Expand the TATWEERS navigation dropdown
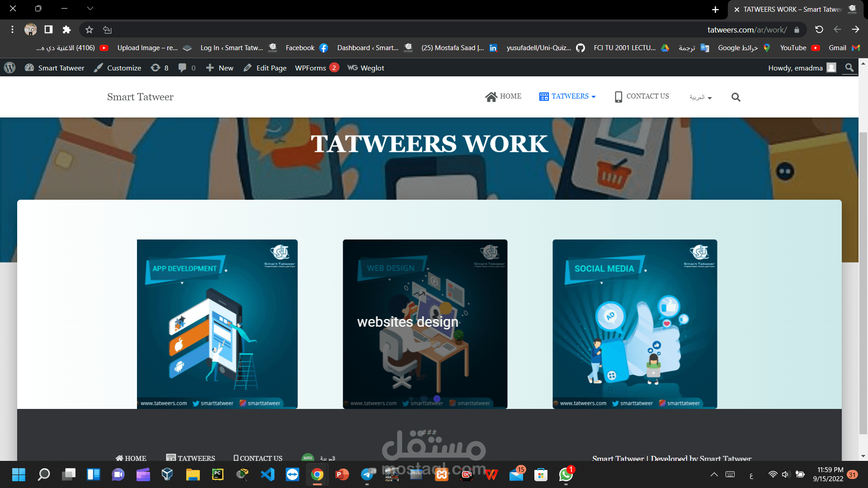This screenshot has width=868, height=488. [x=567, y=96]
